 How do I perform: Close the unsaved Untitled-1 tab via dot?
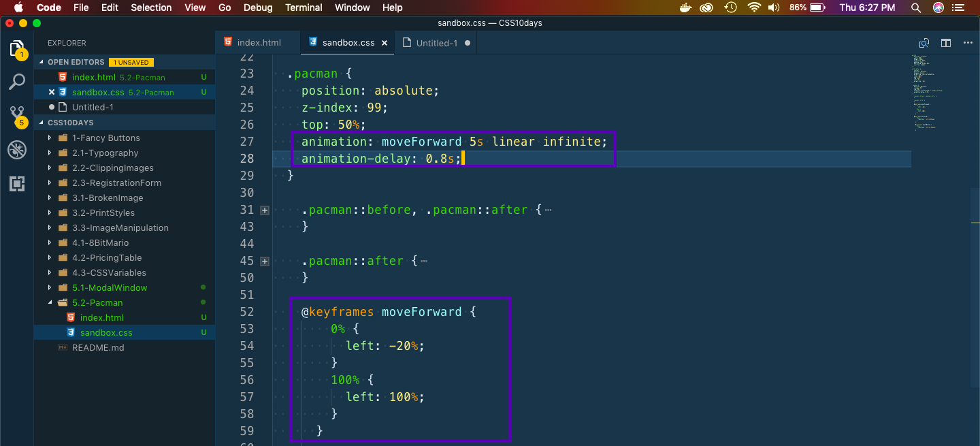click(x=468, y=43)
